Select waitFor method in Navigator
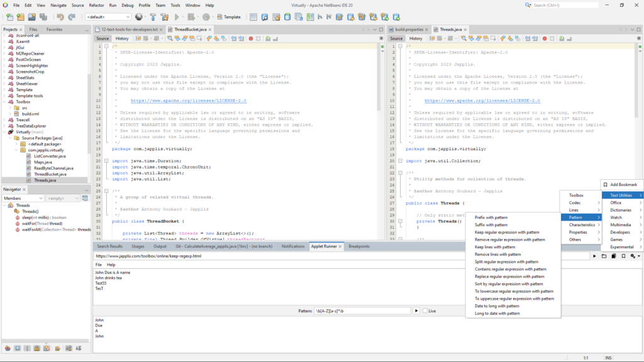This screenshot has height=362, width=644. pyautogui.click(x=42, y=224)
